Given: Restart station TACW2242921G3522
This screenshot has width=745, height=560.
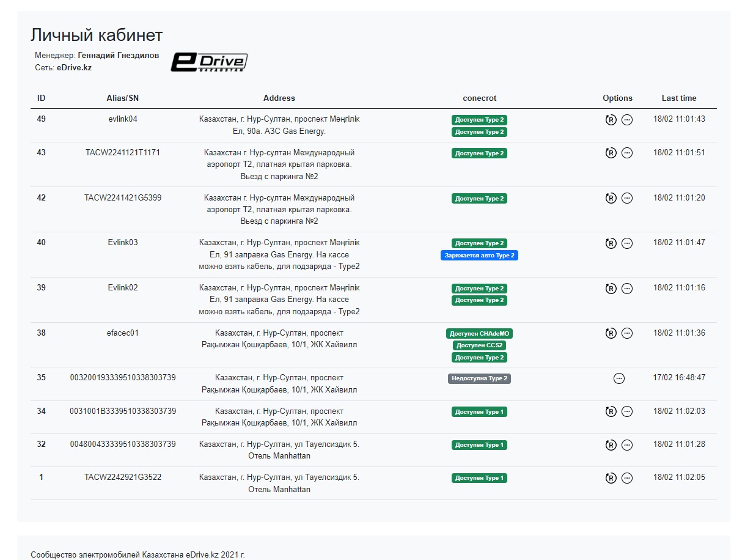Looking at the screenshot, I should [x=611, y=478].
